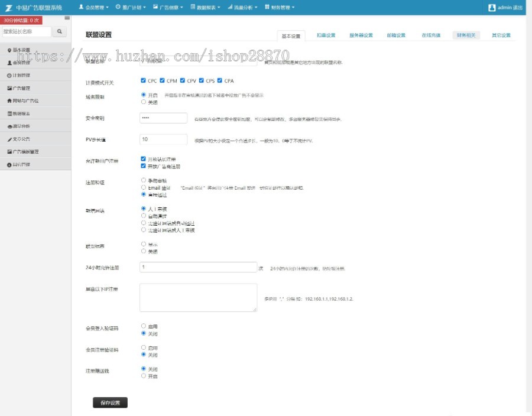The width and height of the screenshot is (532, 416).
Task: Uncheck the CPC billing mode checkbox
Action: (143, 80)
